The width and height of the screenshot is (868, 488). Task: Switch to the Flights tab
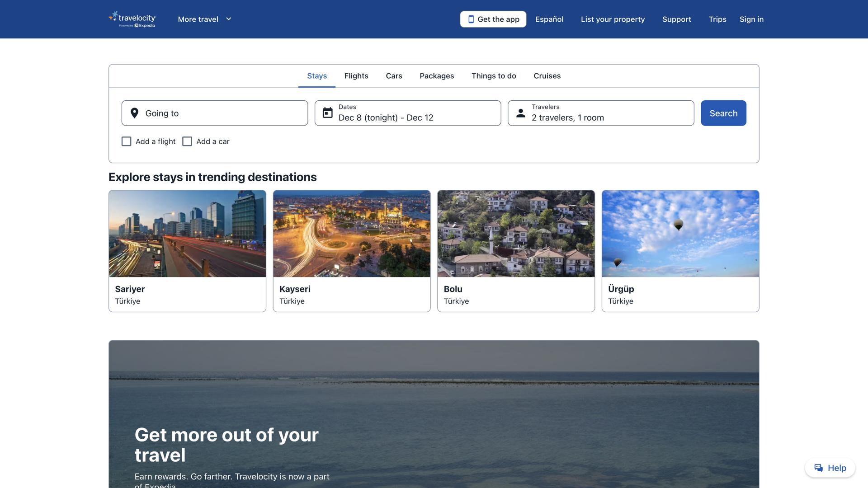point(356,75)
